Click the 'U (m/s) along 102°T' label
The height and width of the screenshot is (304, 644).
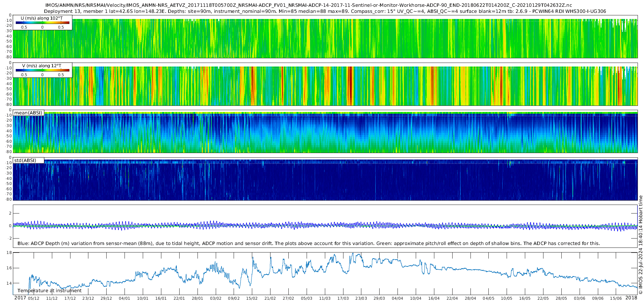(x=42, y=18)
